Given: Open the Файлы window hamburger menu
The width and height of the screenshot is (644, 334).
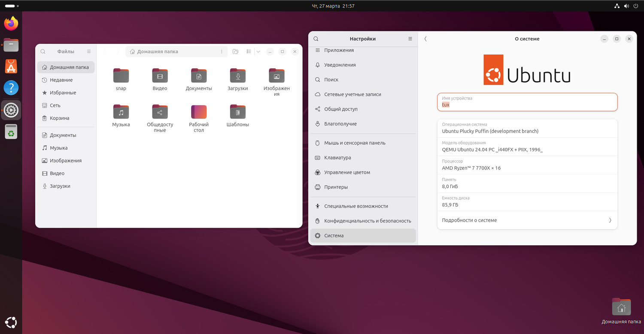Looking at the screenshot, I should point(89,51).
